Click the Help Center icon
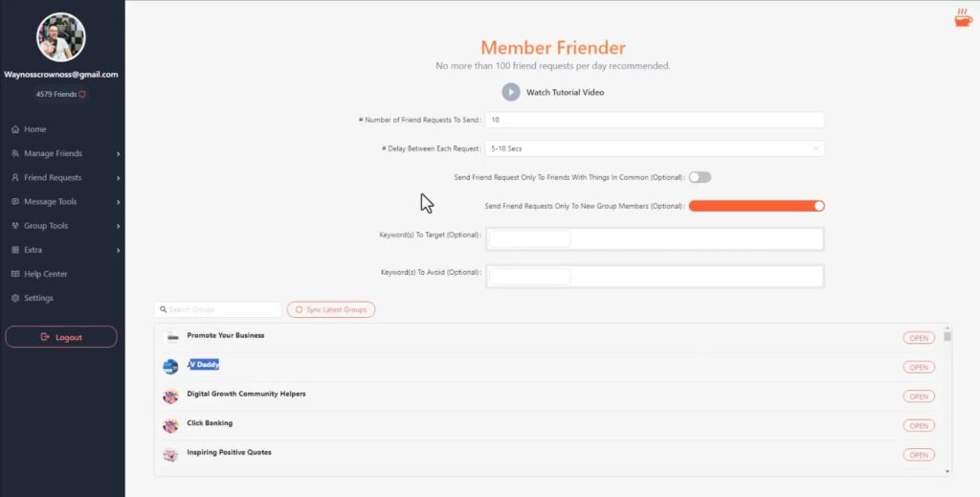 click(15, 274)
